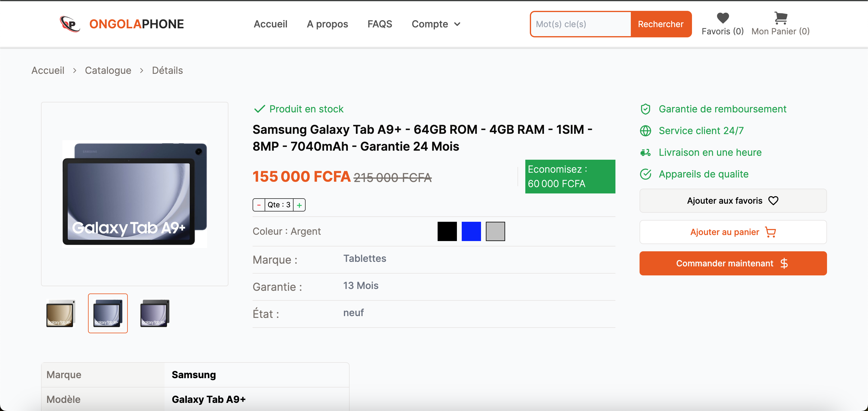Select the navy blue tablet thumbnail
The height and width of the screenshot is (411, 868).
coord(108,313)
